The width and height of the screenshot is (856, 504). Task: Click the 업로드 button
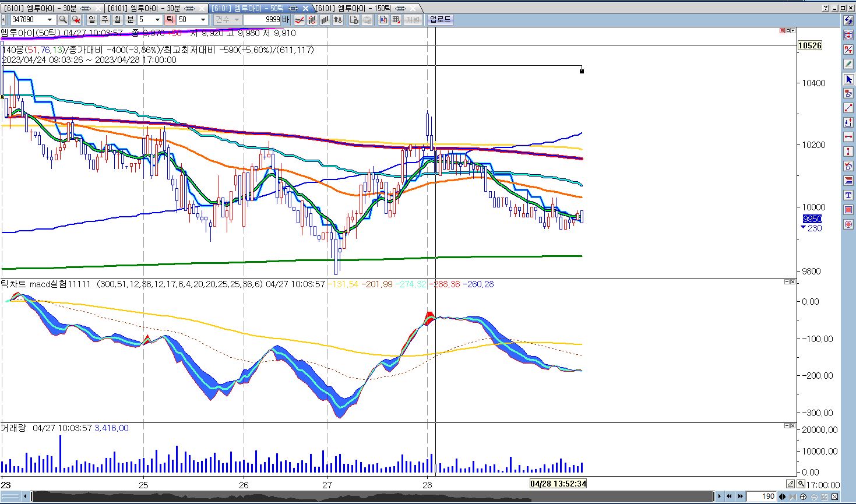pos(440,20)
